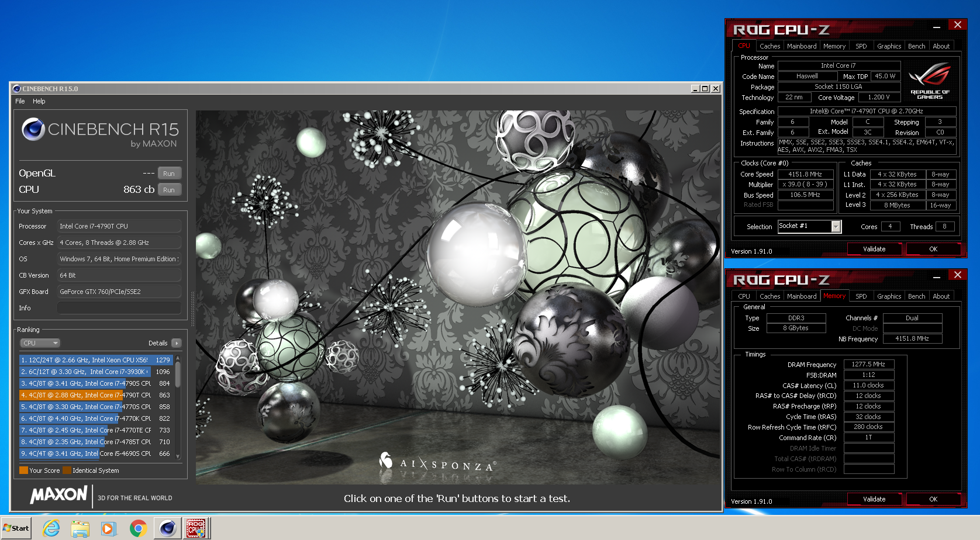Open Graphics tab in upper CPU-Z window
Screen dimensions: 980x540
[x=889, y=46]
